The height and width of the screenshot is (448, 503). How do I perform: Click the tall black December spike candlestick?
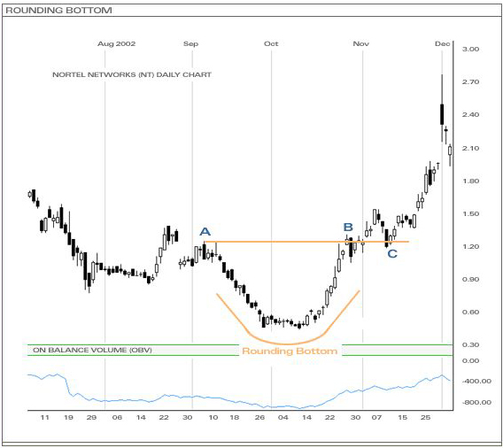point(442,114)
